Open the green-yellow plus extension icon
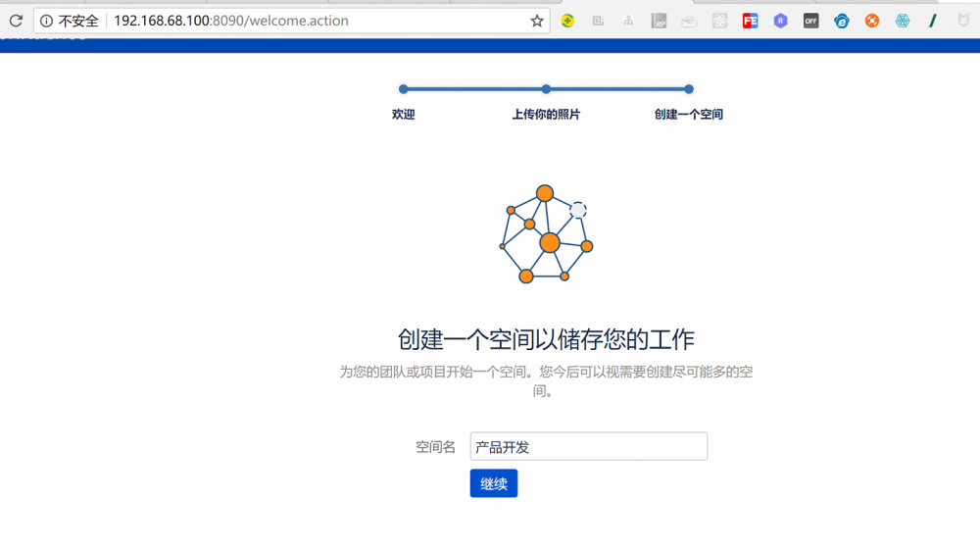Screen dimensions: 980x552 click(567, 21)
